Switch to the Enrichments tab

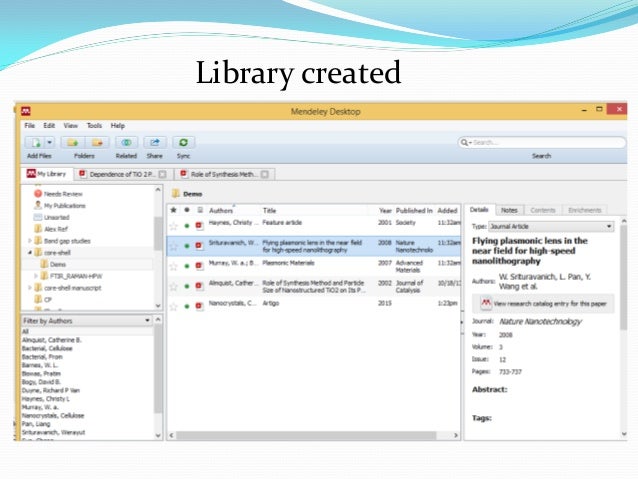click(x=585, y=210)
